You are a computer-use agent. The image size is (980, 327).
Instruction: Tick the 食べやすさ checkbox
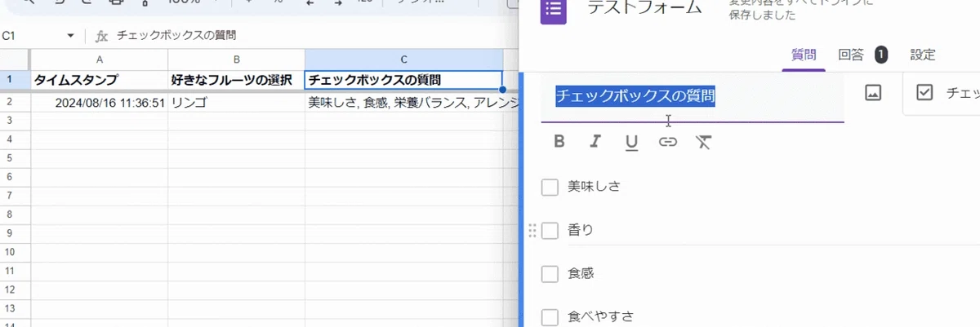coord(550,317)
